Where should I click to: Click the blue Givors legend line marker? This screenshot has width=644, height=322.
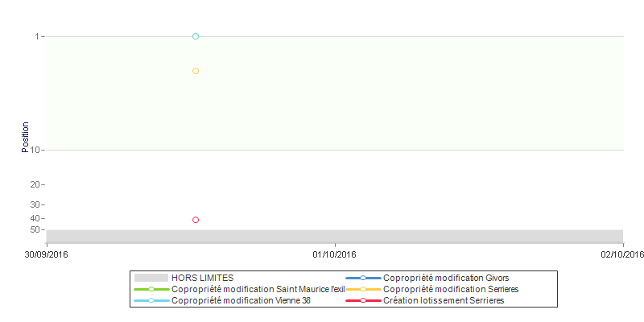tap(363, 278)
